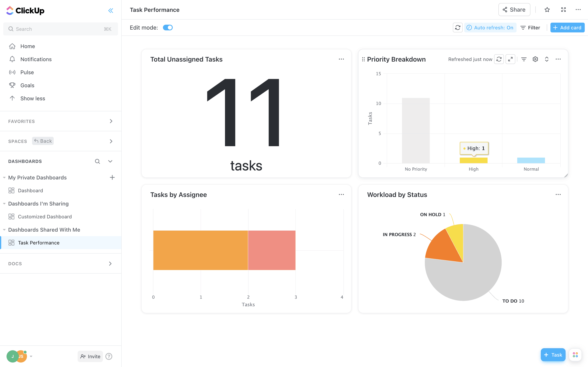This screenshot has height=367, width=588.
Task: Collapse My Private Dashboards group
Action: (4, 178)
